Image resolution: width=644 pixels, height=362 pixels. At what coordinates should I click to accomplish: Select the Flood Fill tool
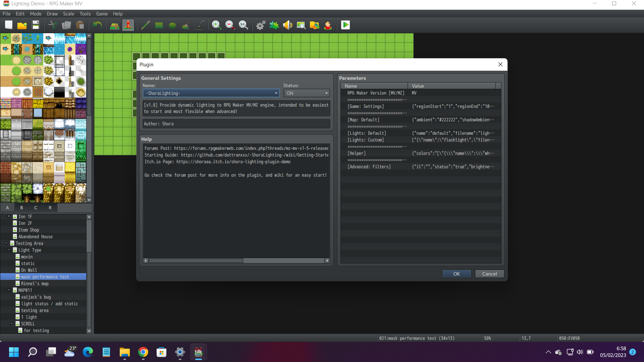tap(186, 25)
